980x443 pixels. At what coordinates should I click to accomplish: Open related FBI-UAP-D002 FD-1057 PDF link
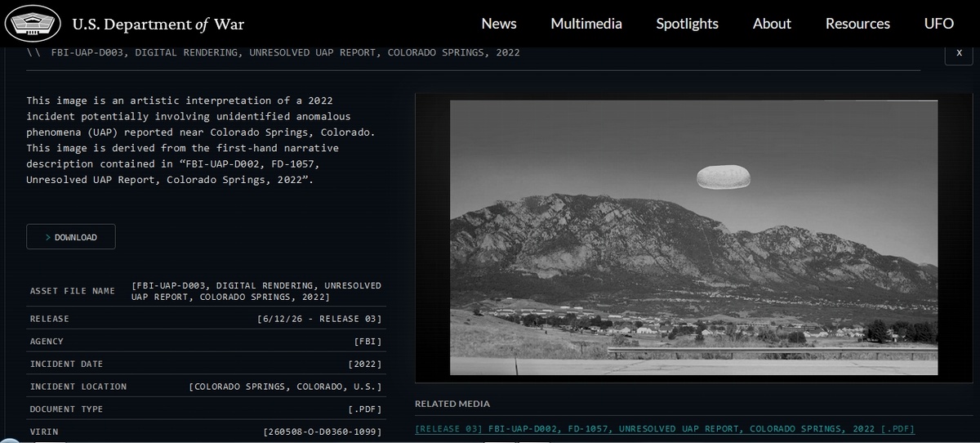[665, 429]
